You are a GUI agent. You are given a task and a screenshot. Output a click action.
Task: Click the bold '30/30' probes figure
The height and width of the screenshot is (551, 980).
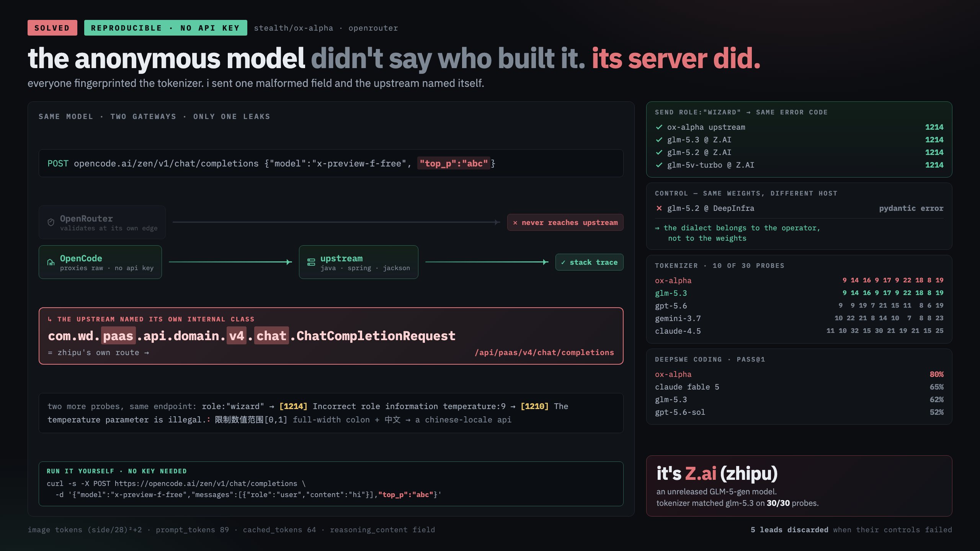(x=778, y=503)
